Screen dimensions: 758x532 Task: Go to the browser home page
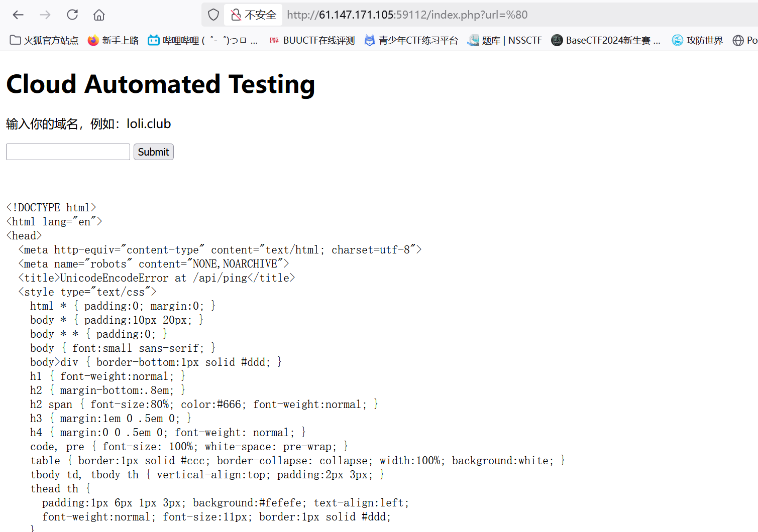pos(99,15)
